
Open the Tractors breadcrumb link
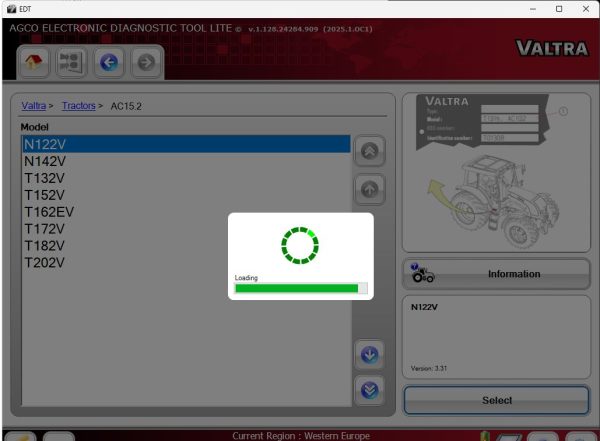point(79,106)
